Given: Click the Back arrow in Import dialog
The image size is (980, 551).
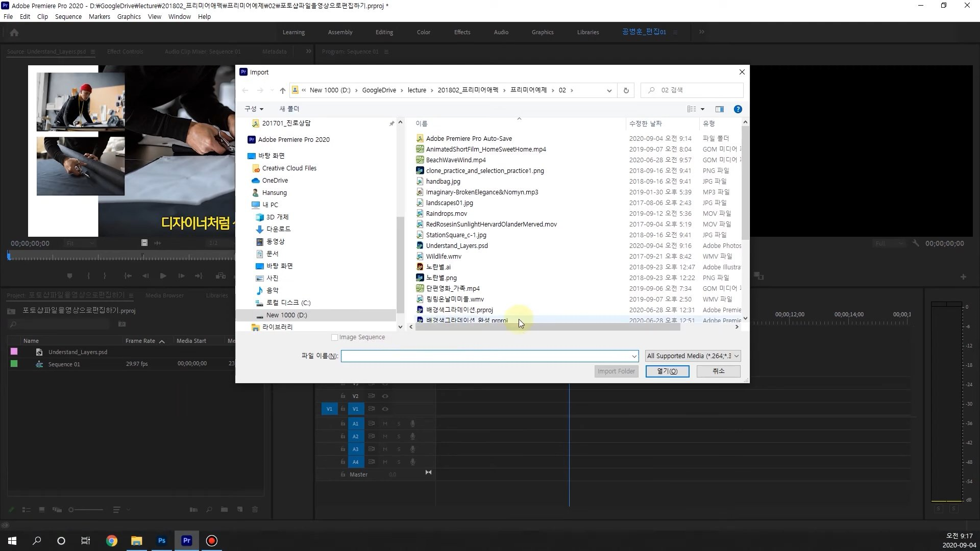Looking at the screenshot, I should [x=245, y=90].
